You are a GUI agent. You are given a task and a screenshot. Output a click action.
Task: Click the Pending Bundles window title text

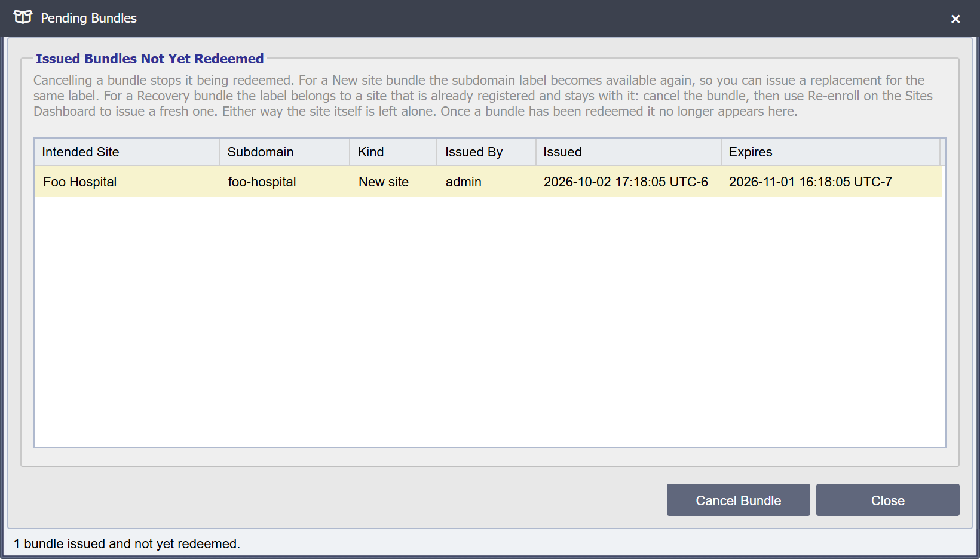click(x=88, y=18)
